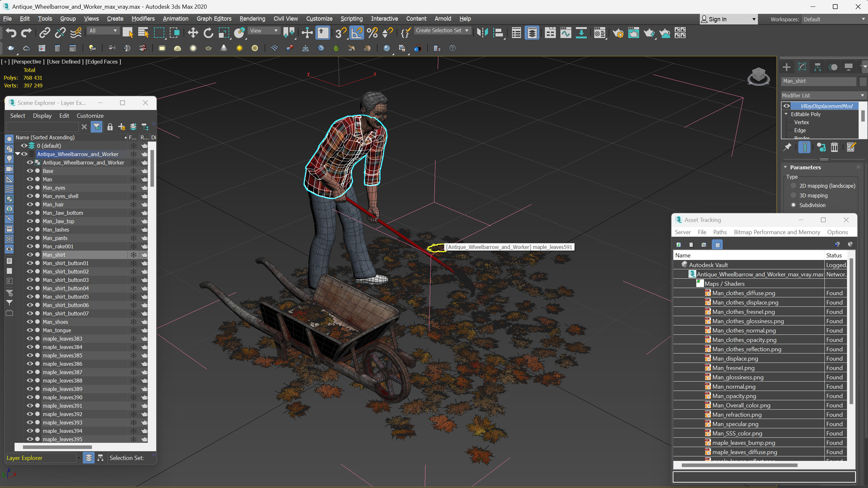Open the Arnold menu

point(443,18)
